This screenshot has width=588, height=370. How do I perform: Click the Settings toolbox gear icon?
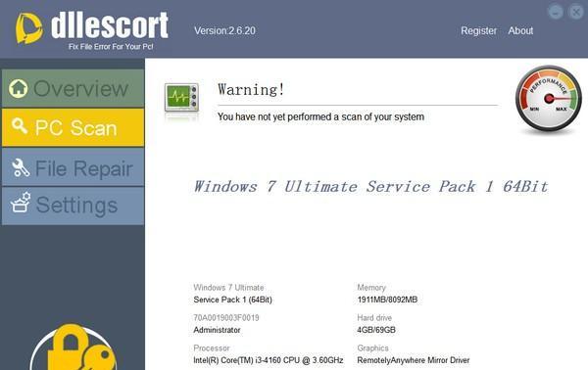pos(21,203)
